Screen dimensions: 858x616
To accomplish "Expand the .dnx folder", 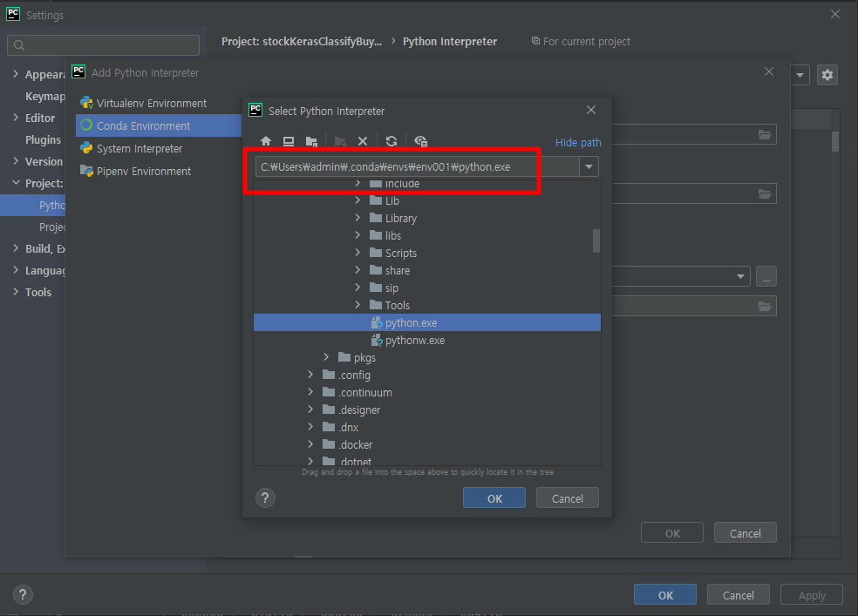I will point(310,427).
